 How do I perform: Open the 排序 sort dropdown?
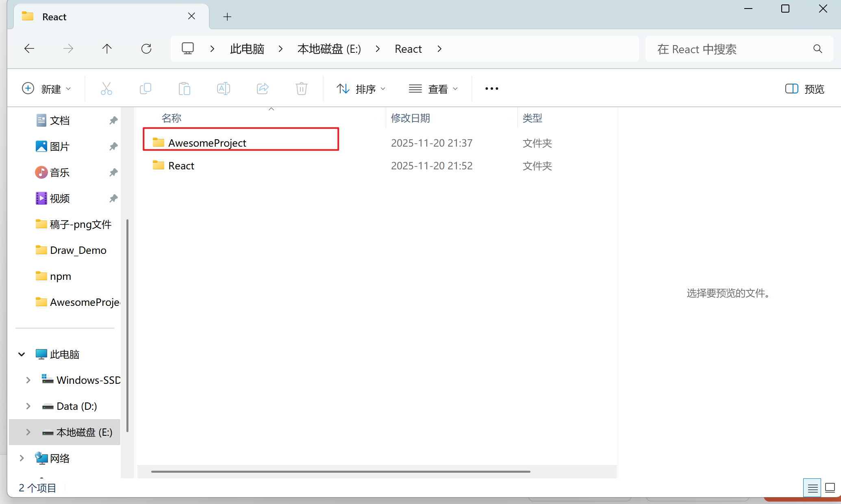[x=361, y=89]
